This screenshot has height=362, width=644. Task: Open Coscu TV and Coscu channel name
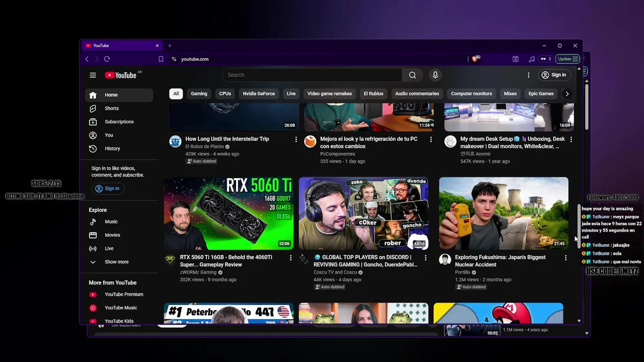click(x=335, y=273)
